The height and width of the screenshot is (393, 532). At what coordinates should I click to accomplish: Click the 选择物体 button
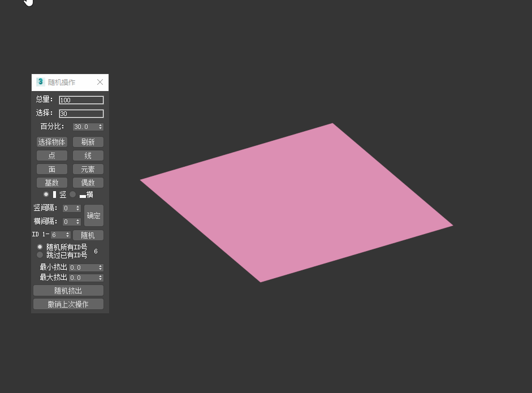point(51,142)
